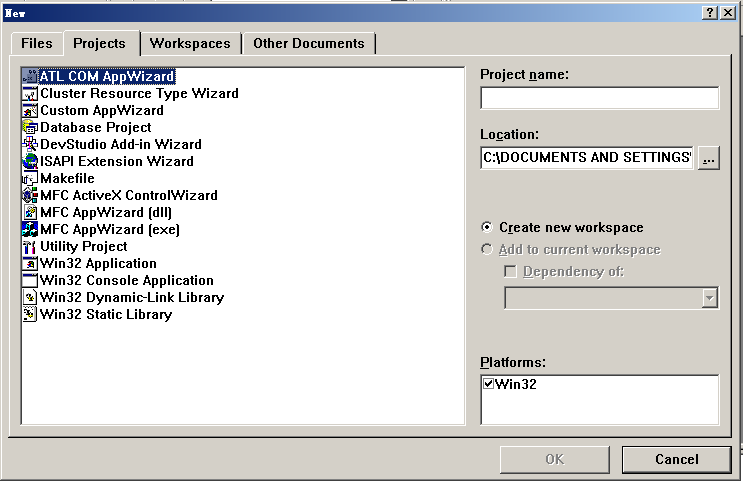Select 'Win32 Dynamic-Link Library' text
This screenshot has width=743, height=483.
(132, 298)
